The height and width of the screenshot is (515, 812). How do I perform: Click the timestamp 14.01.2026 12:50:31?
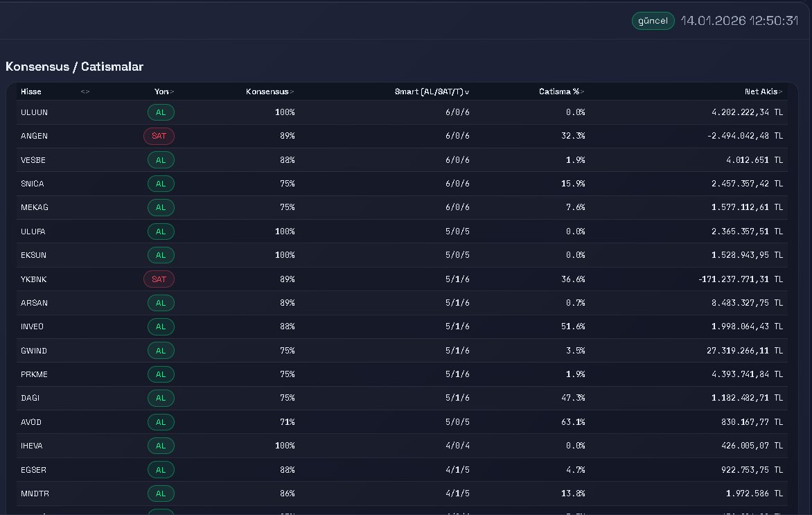pos(739,21)
